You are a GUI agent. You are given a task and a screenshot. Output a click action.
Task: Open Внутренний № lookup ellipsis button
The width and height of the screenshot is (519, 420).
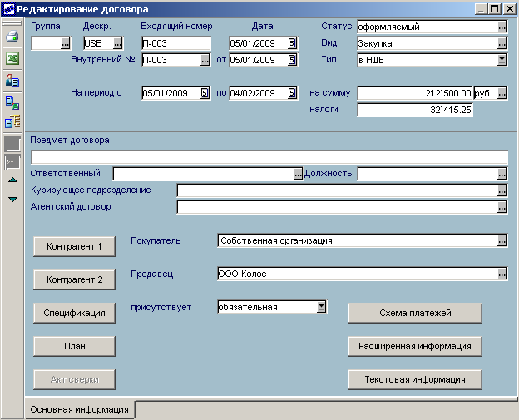(205, 60)
